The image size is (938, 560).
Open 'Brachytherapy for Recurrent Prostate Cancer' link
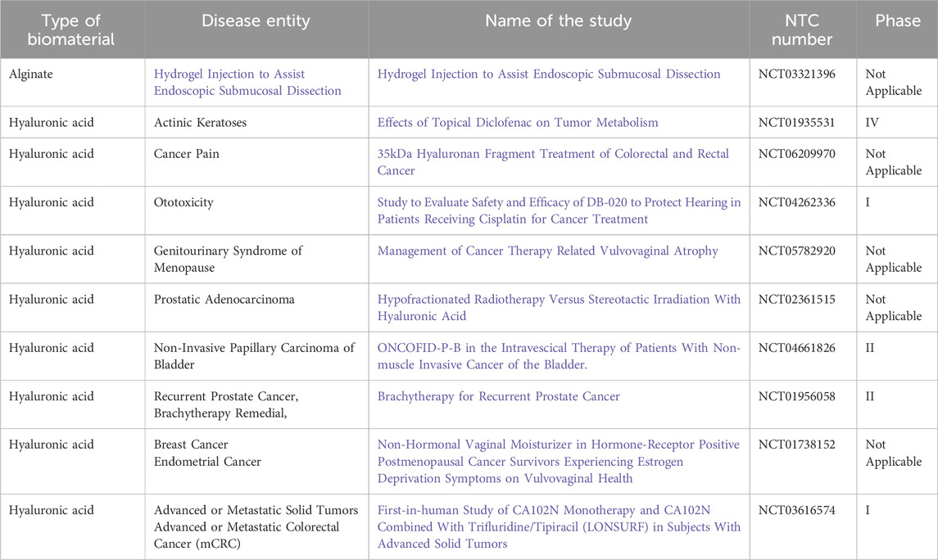pyautogui.click(x=498, y=396)
